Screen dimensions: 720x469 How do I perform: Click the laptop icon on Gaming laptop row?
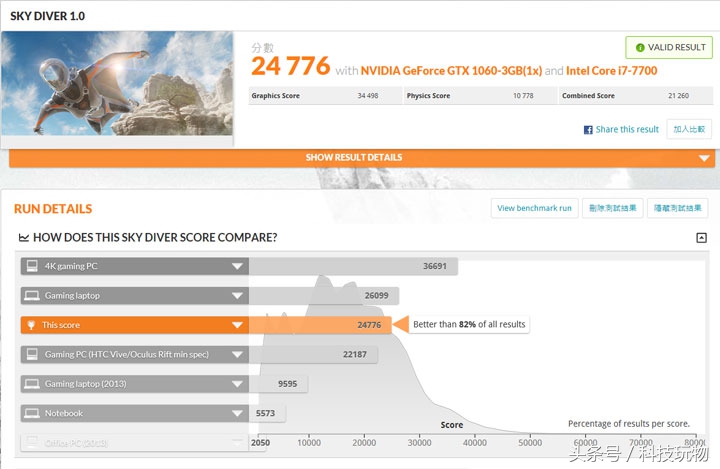[x=32, y=295]
